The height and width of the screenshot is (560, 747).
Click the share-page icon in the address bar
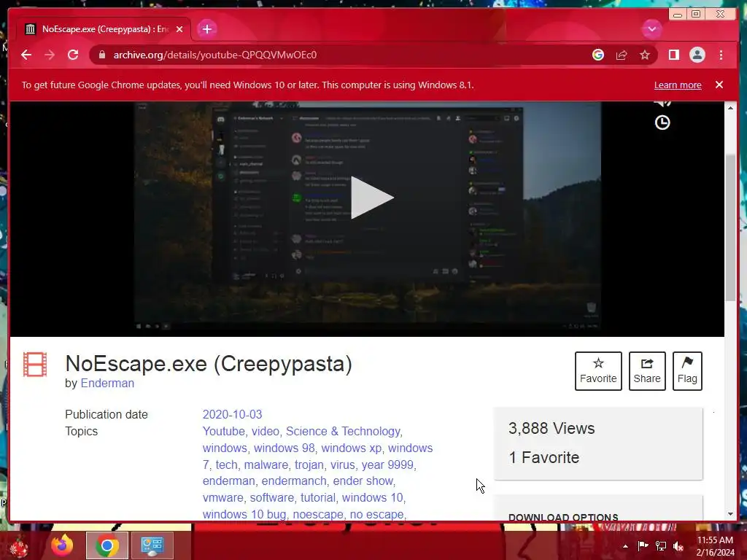[622, 55]
